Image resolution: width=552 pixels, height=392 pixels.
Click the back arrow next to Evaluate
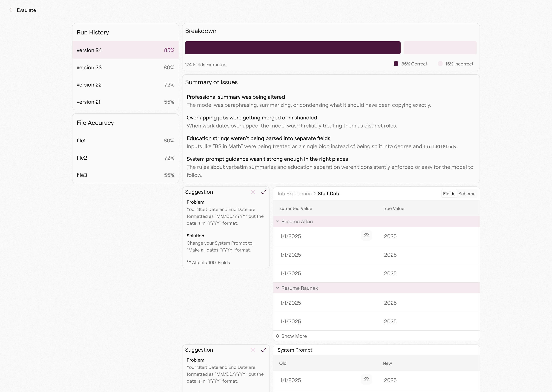coord(10,10)
